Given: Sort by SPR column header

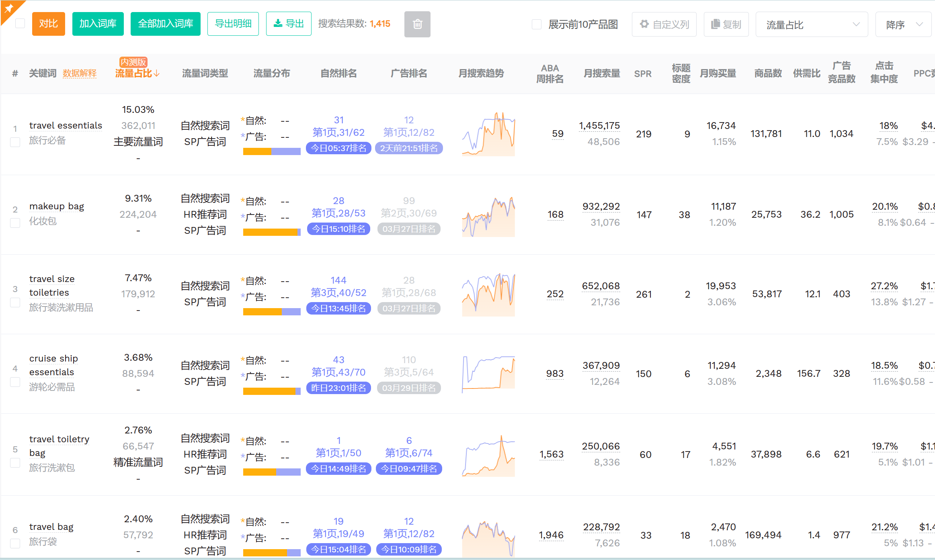Looking at the screenshot, I should [643, 74].
